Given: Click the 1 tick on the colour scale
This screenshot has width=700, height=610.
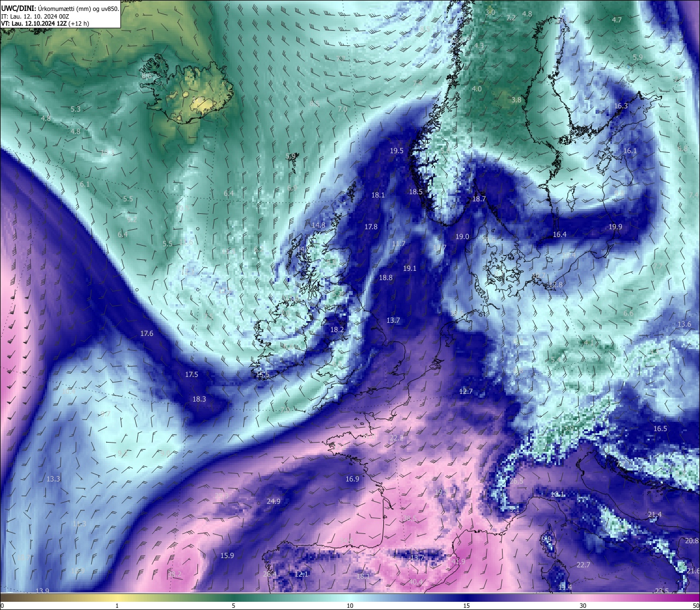Looking at the screenshot, I should [x=117, y=606].
